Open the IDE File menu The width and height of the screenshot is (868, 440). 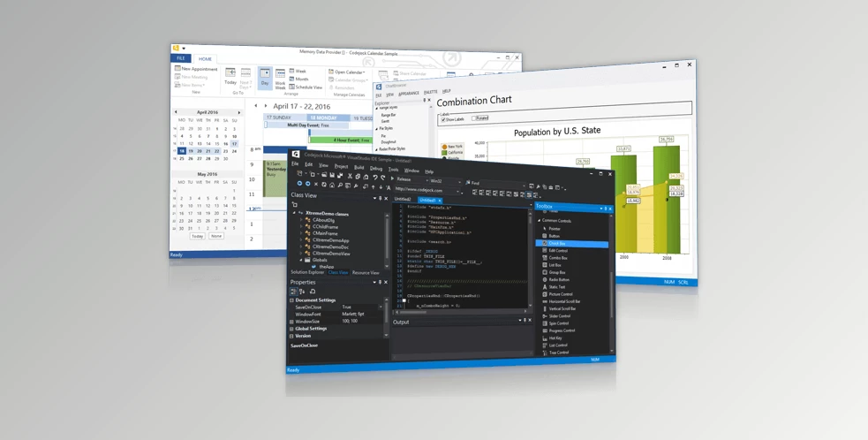(295, 164)
